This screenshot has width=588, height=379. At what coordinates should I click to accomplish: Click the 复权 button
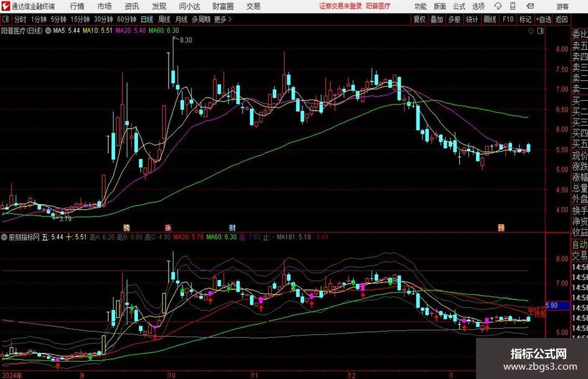click(419, 19)
